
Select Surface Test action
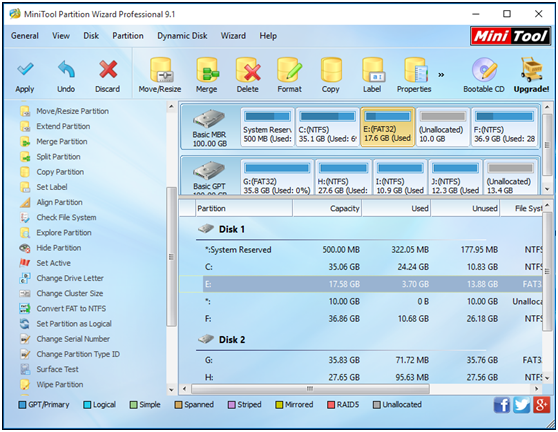[49, 369]
